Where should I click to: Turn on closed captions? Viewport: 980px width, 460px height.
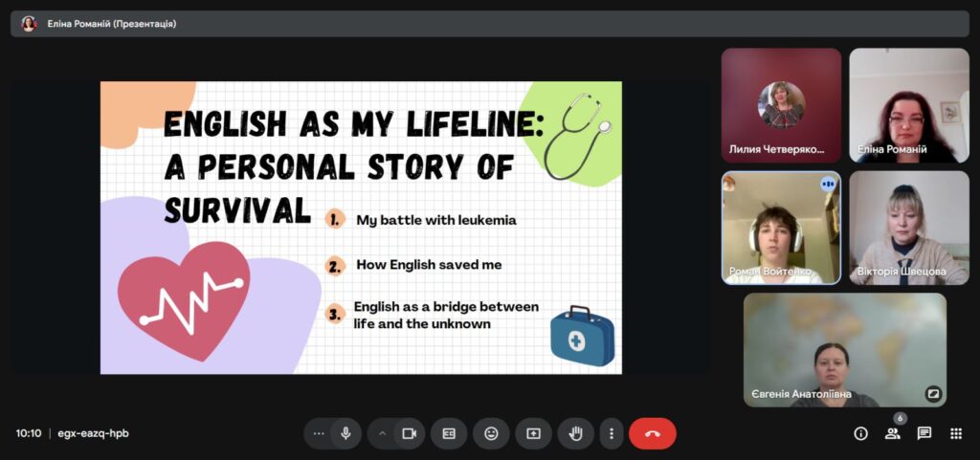(449, 433)
